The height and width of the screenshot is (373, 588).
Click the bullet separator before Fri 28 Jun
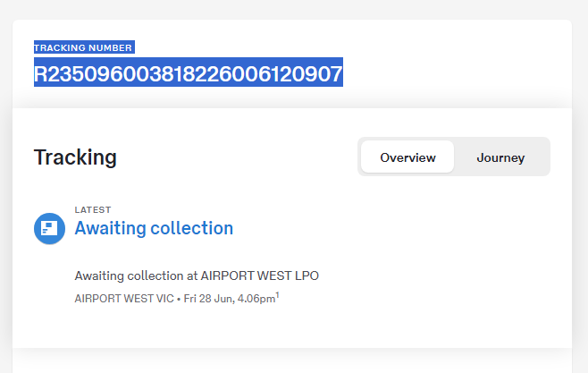(x=179, y=298)
